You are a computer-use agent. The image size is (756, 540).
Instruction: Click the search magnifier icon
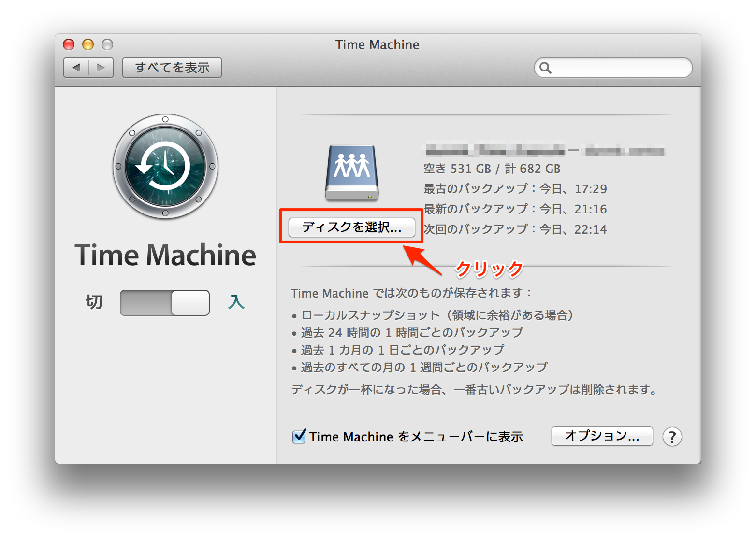coord(545,68)
